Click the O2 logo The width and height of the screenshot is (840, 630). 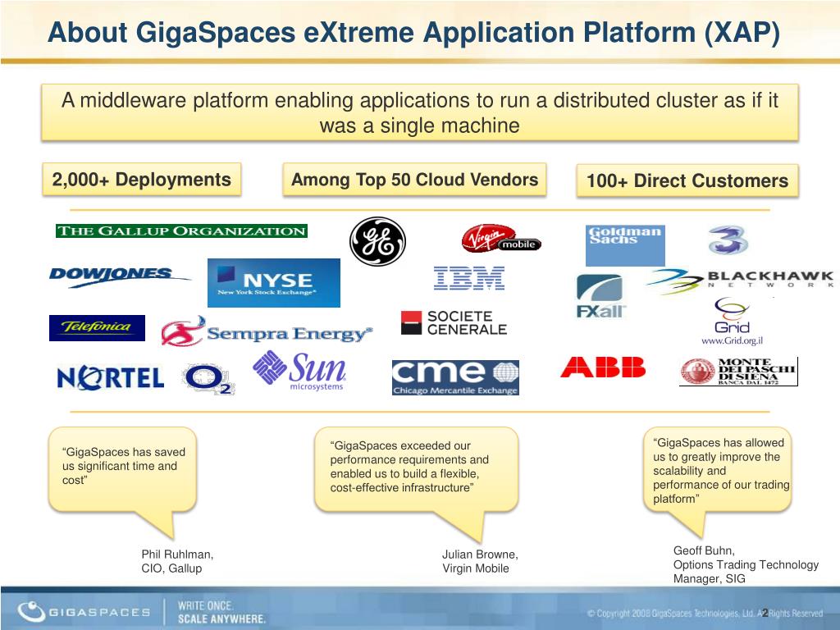coord(208,379)
